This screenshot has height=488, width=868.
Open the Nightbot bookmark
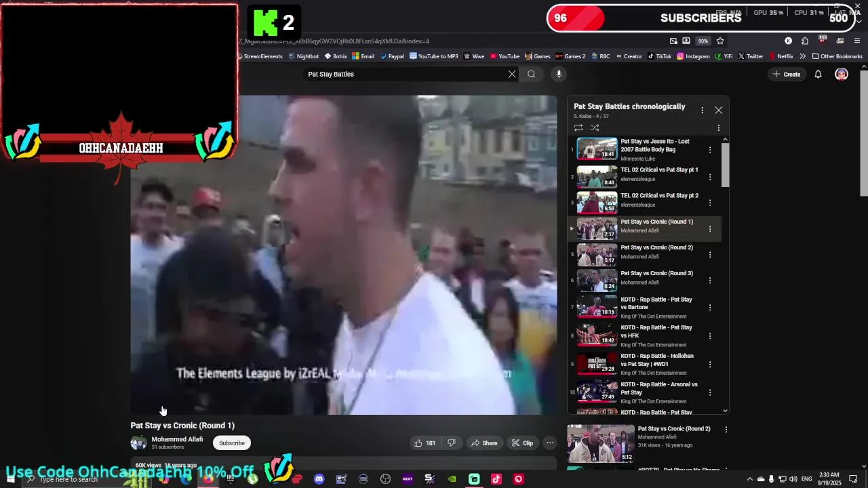coord(303,56)
